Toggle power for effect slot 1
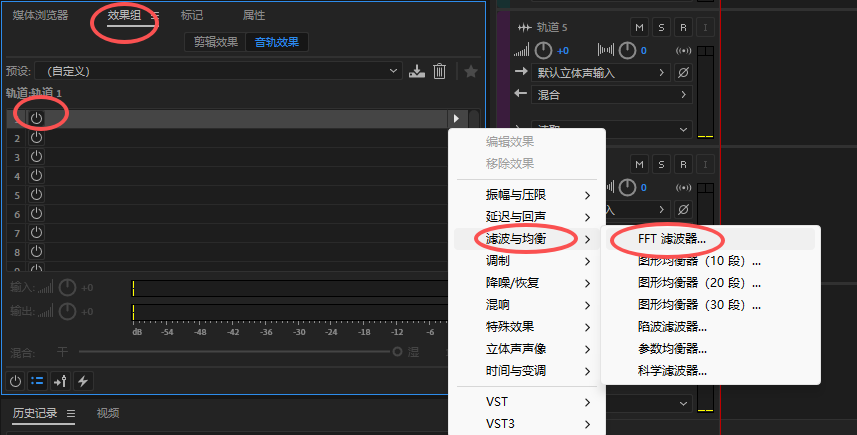The height and width of the screenshot is (435, 857). [x=36, y=118]
